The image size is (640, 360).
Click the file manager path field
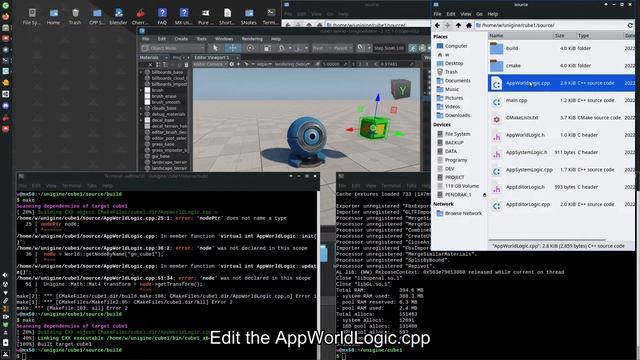tap(549, 25)
